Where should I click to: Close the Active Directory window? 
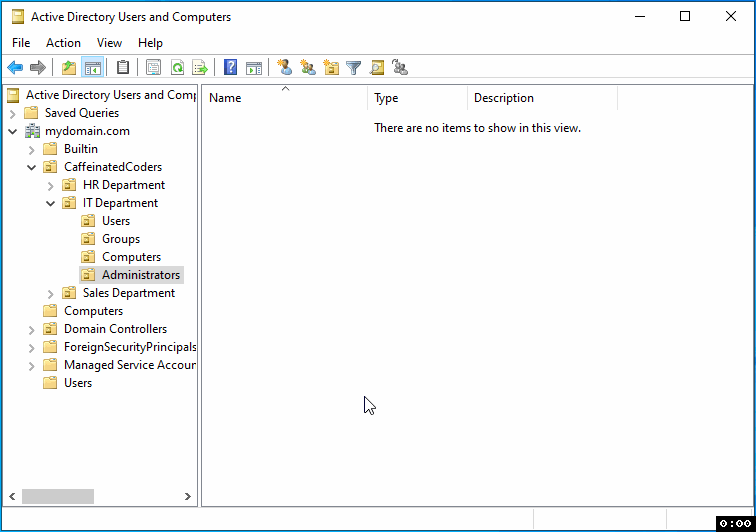click(x=730, y=16)
